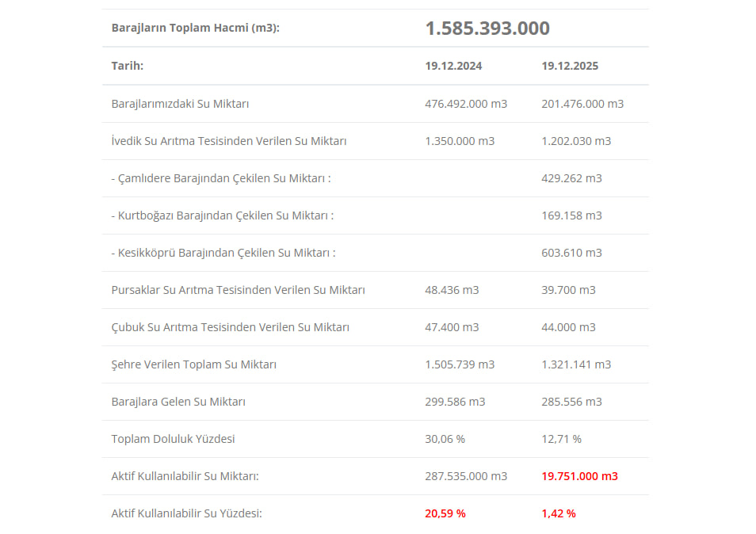
Task: Select the 19.12.2024 date column header
Action: click(x=453, y=66)
